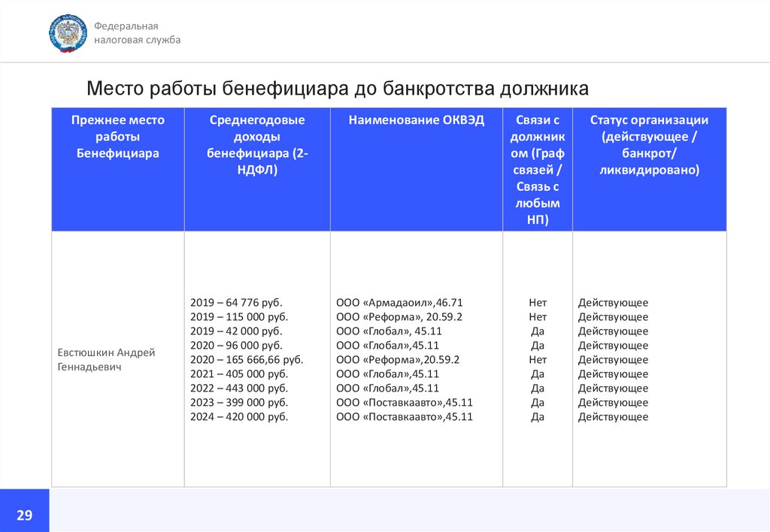Click 'ООО «Глобал»' in the 42 000 руб. row
The image size is (770, 532).
tap(374, 331)
